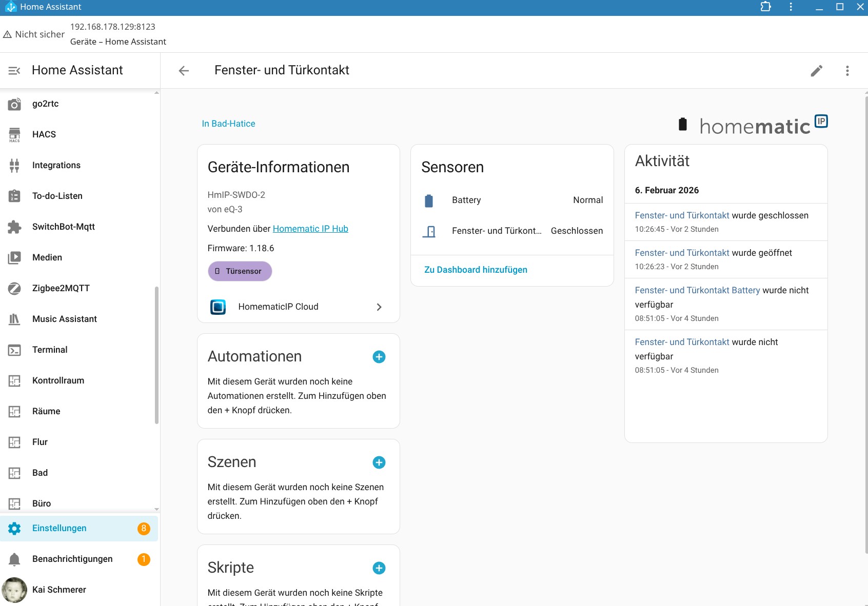The height and width of the screenshot is (606, 868).
Task: Go back using the arrow icon
Action: [x=184, y=71]
